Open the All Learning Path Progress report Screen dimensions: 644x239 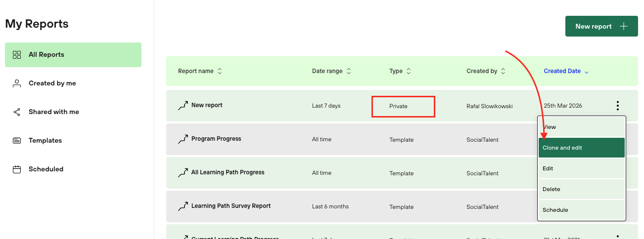[x=228, y=172]
